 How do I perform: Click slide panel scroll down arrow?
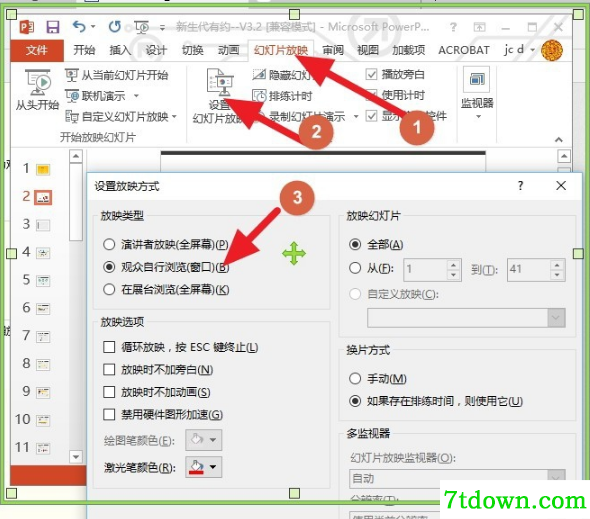(76, 457)
